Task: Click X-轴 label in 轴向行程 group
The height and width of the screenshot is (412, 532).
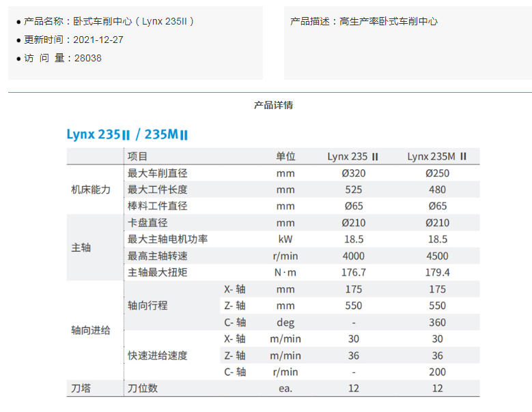Action: [x=235, y=289]
